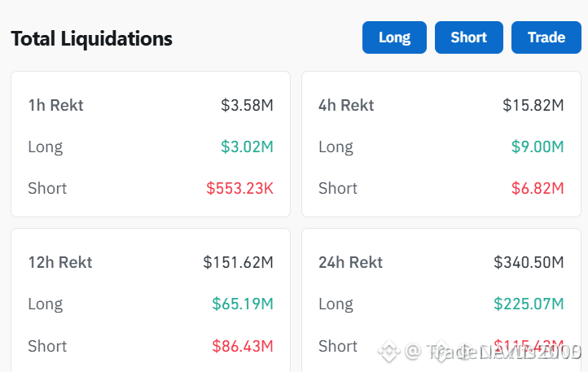Open the 24h Rekt card title
This screenshot has height=372, width=588.
[351, 262]
